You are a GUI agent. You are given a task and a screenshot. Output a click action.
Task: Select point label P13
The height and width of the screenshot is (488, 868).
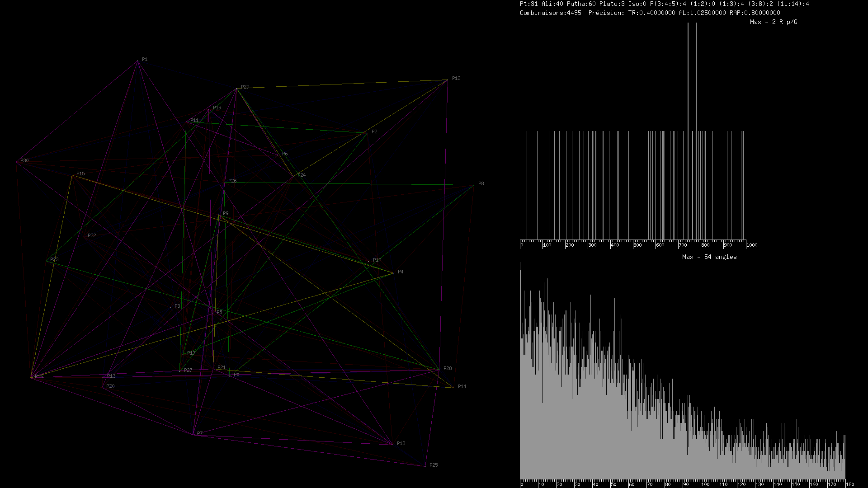[111, 376]
